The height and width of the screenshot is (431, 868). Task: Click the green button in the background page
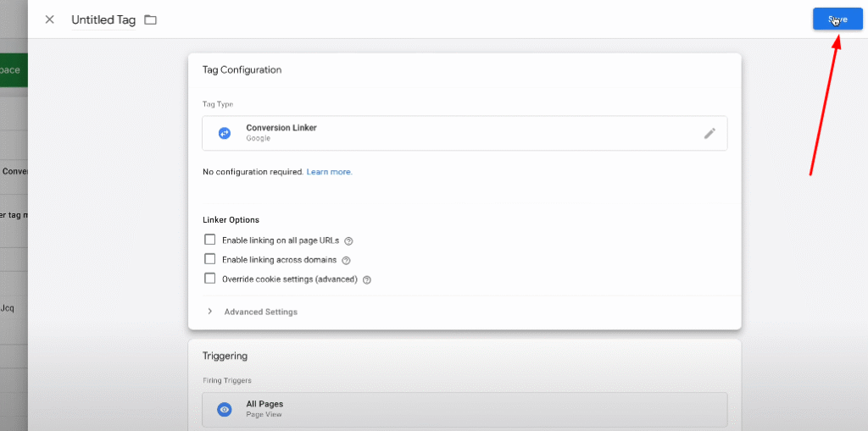(14, 70)
